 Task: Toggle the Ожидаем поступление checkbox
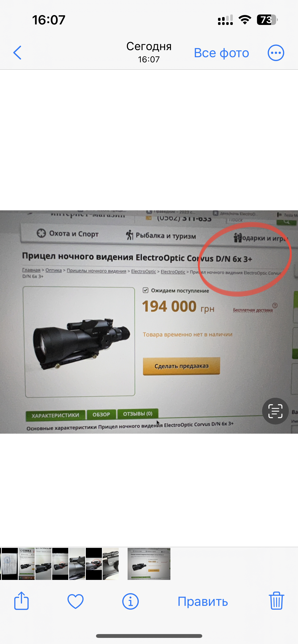[x=145, y=290]
